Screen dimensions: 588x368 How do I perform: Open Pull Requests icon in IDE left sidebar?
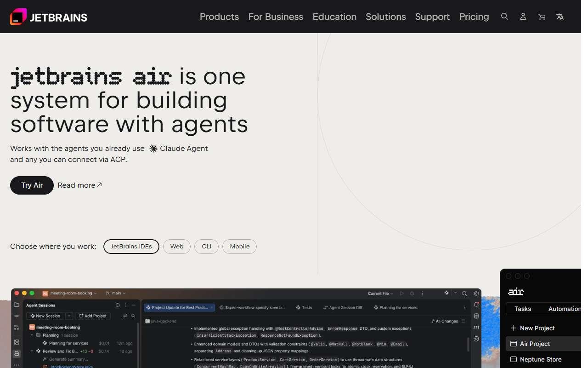pyautogui.click(x=17, y=328)
